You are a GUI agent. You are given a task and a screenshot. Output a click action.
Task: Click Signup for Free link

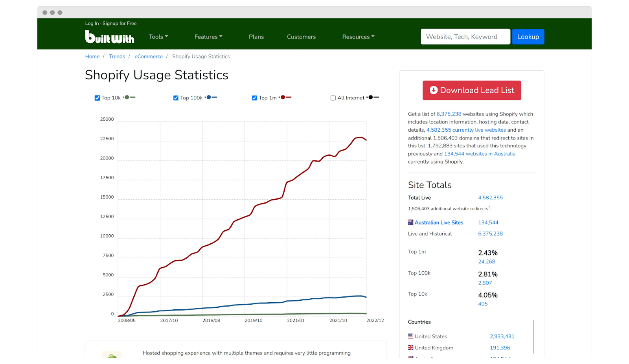click(x=120, y=24)
